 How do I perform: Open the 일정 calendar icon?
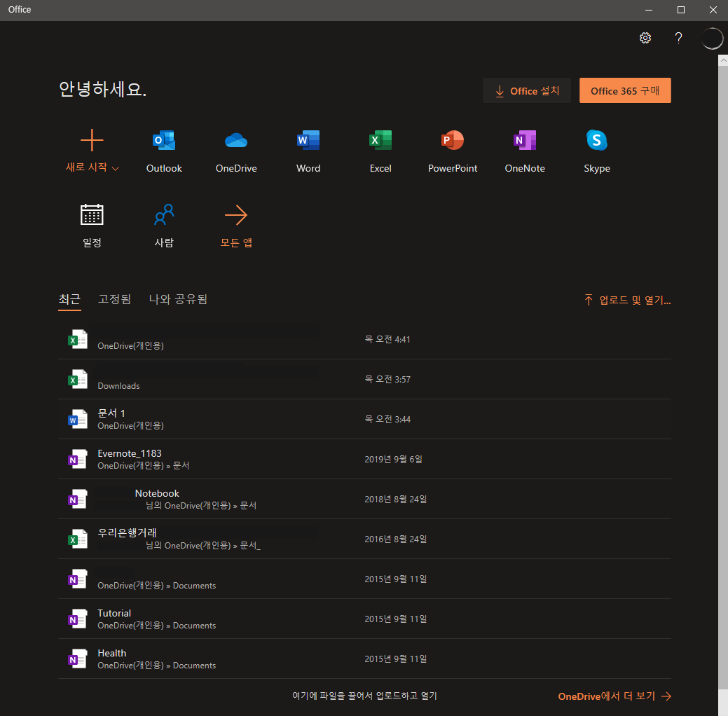[92, 214]
